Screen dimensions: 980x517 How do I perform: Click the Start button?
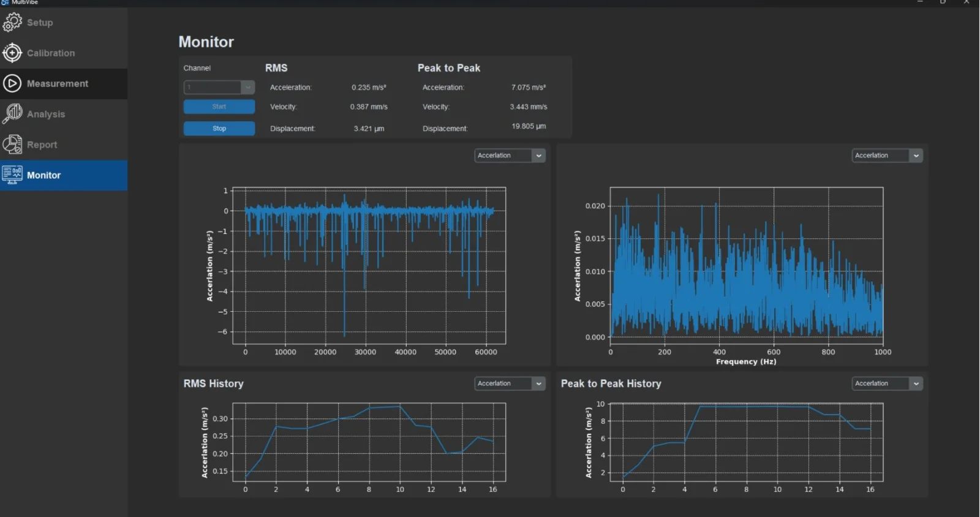pos(219,107)
